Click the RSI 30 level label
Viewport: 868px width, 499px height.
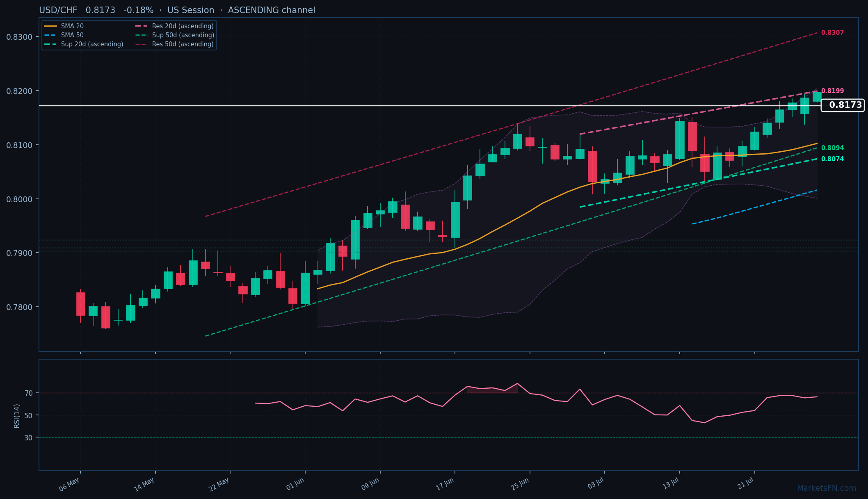(x=29, y=438)
